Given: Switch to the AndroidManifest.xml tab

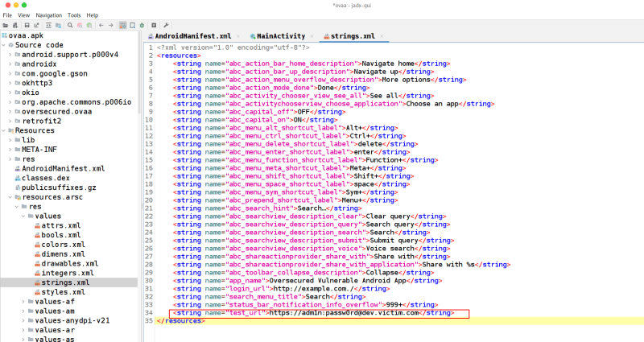Looking at the screenshot, I should click(x=192, y=36).
